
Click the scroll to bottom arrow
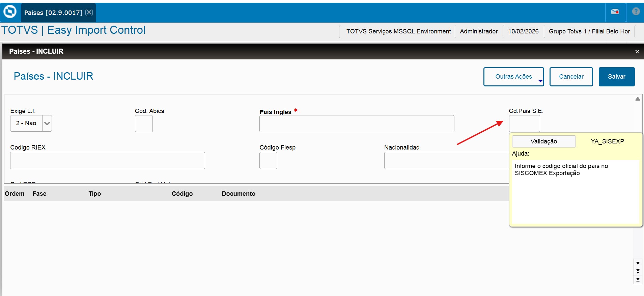coord(638,280)
